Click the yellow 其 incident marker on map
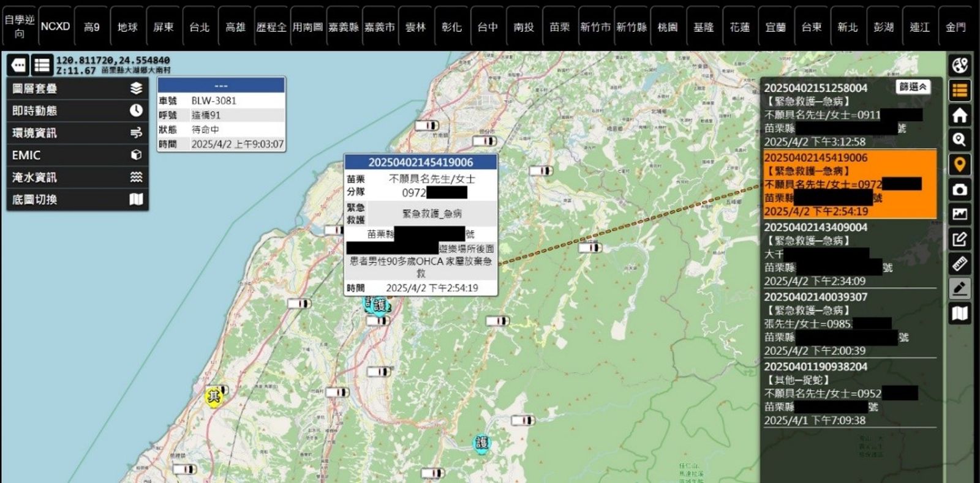 214,395
